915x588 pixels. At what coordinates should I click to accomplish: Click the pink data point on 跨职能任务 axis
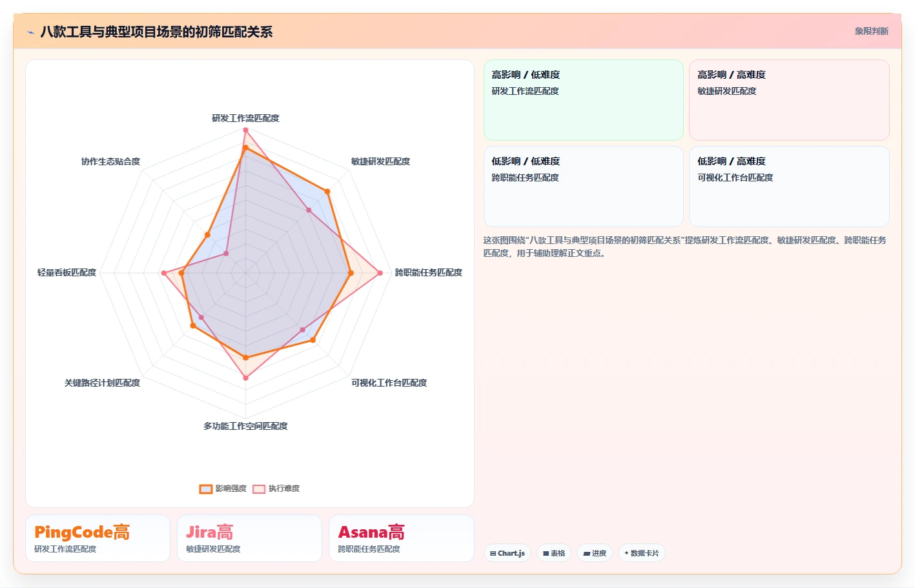tap(380, 273)
